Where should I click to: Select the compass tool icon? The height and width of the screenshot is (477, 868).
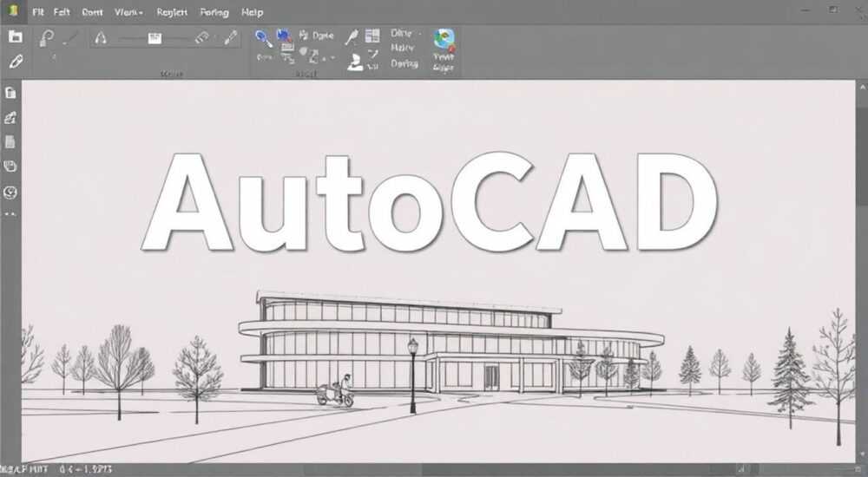tap(100, 37)
